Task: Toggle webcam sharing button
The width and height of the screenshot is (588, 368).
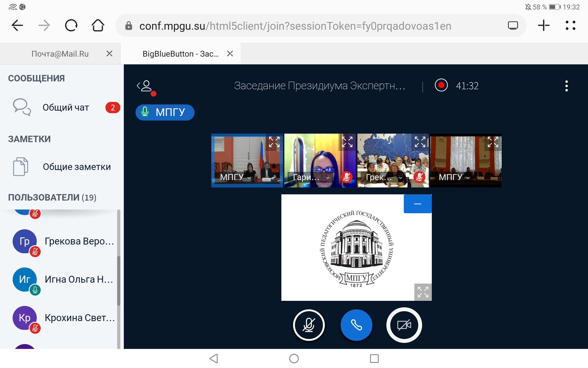Action: point(404,325)
